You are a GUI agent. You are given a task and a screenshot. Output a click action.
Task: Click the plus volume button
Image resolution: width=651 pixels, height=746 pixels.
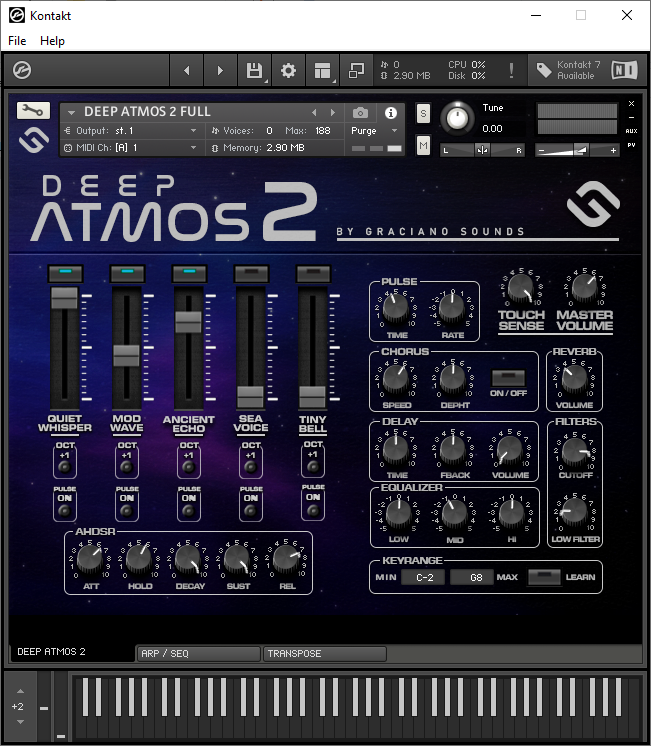tap(613, 150)
